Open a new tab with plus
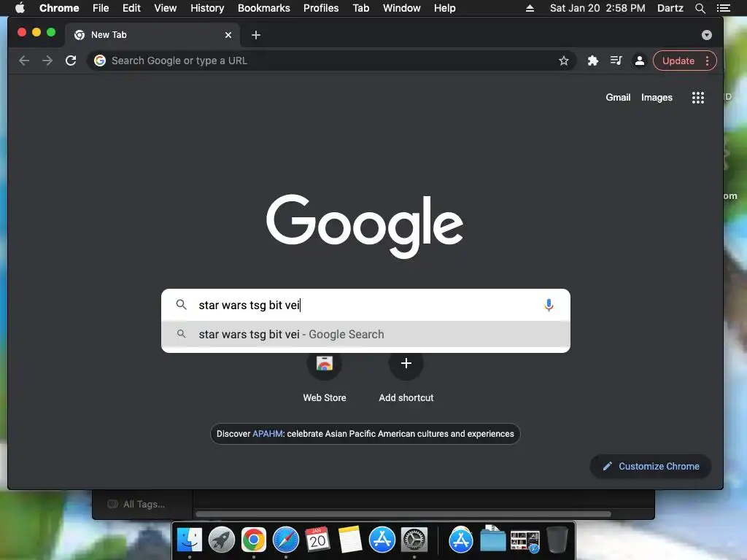 [256, 35]
